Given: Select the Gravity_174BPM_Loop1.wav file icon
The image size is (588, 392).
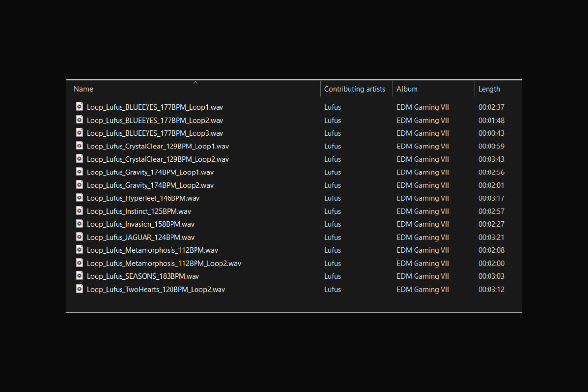Looking at the screenshot, I should click(x=79, y=171).
